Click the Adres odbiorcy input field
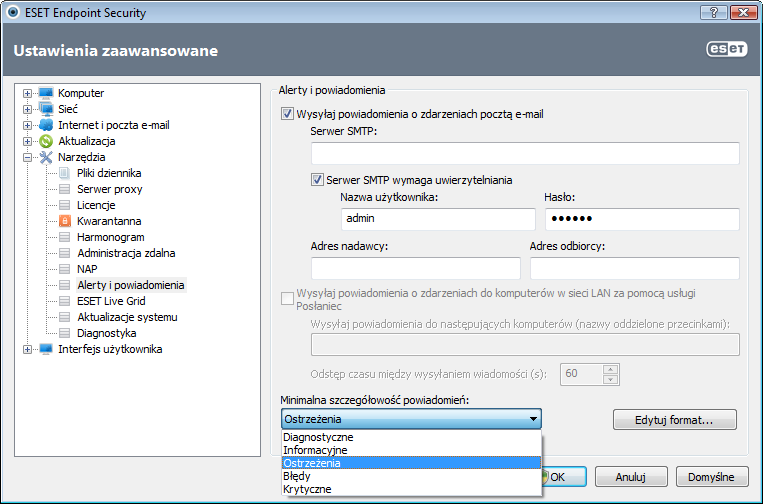Viewport: 763px width, 504px height. tap(635, 268)
